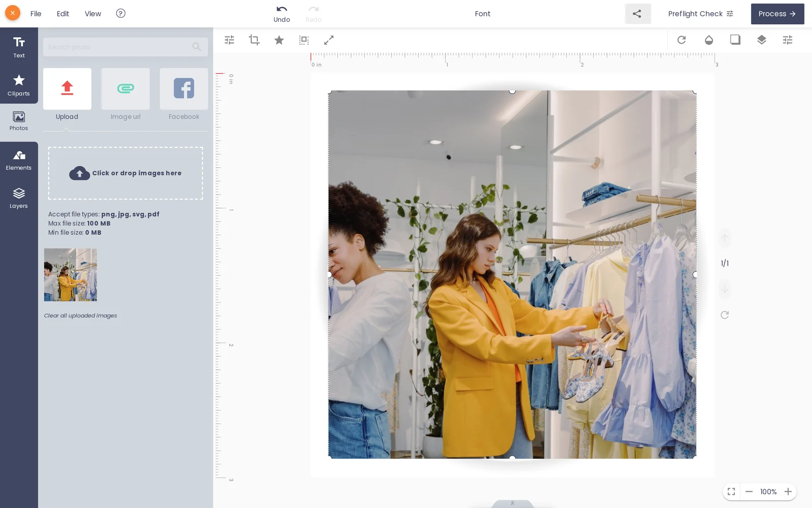
Task: Open the Edit menu
Action: tap(63, 14)
